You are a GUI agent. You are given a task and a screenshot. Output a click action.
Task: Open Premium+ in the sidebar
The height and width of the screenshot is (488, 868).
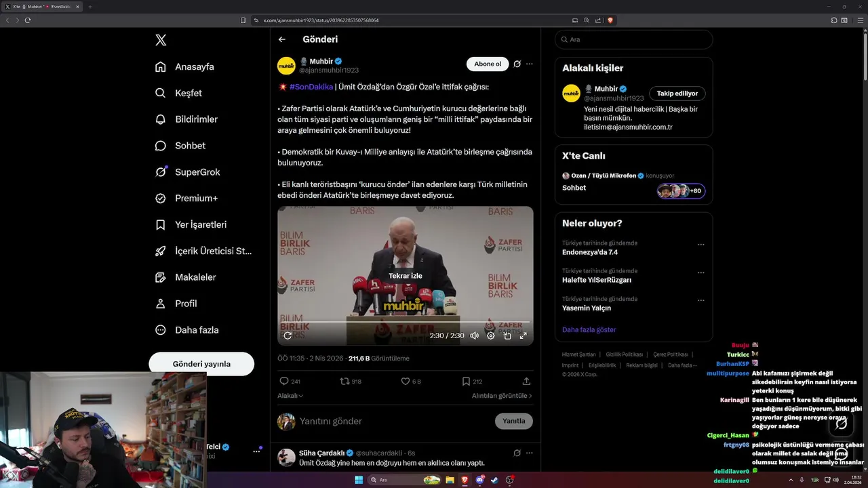tap(186, 199)
